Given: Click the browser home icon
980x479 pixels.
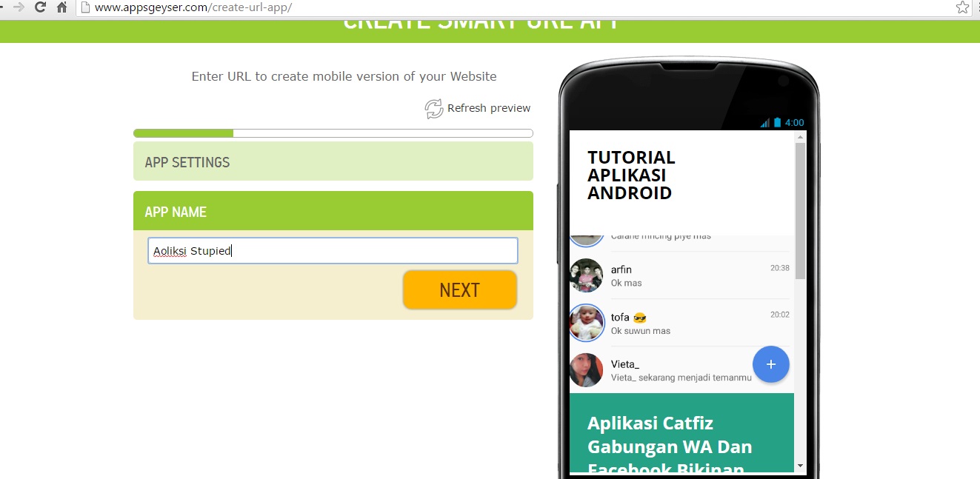Looking at the screenshot, I should pyautogui.click(x=63, y=7).
